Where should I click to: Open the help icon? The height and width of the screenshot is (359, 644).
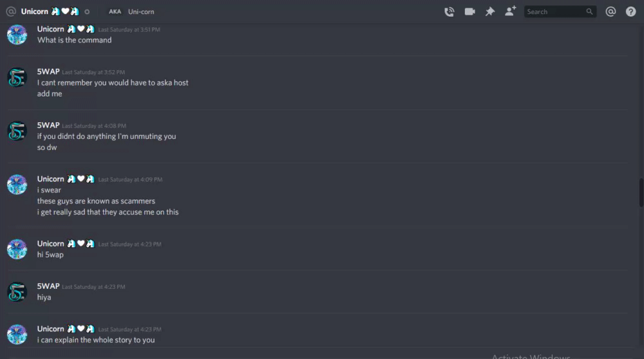[630, 12]
